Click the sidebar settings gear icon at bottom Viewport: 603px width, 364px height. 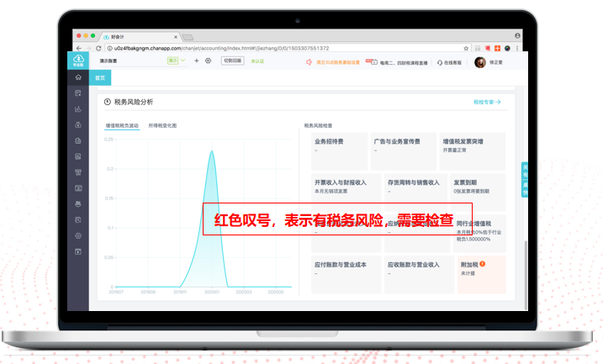coord(77,235)
